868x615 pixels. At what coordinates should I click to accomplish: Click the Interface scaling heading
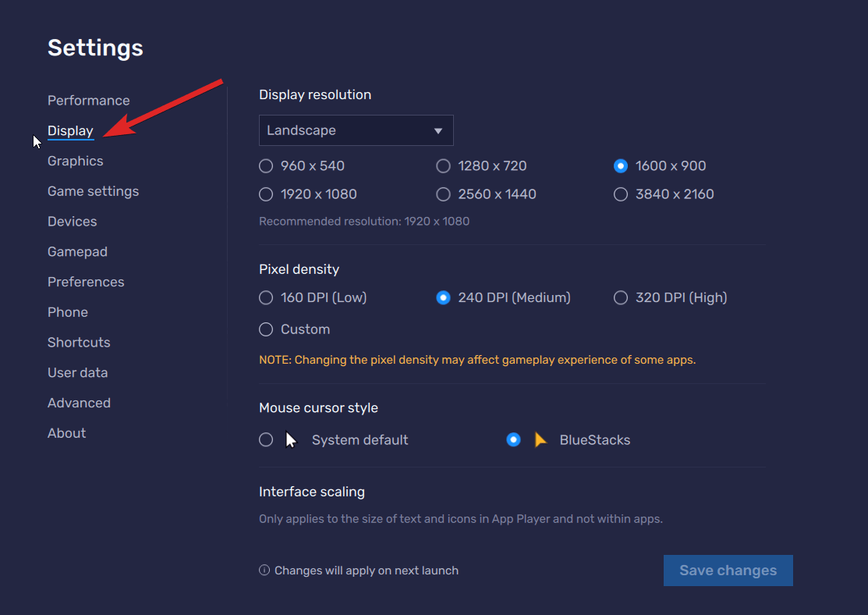tap(312, 492)
